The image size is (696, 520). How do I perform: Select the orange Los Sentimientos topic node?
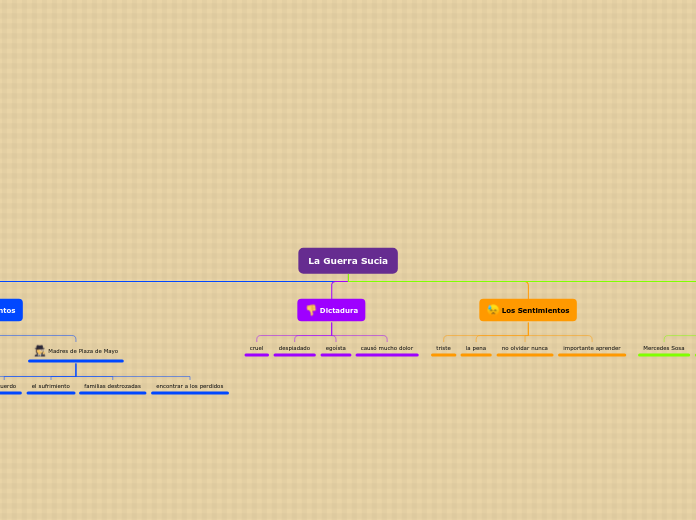click(x=528, y=310)
